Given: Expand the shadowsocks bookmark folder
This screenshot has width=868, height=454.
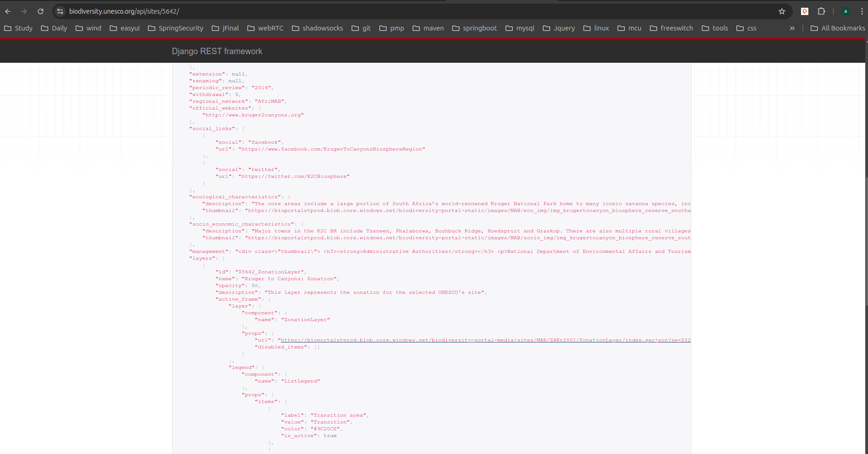Looking at the screenshot, I should (x=317, y=28).
